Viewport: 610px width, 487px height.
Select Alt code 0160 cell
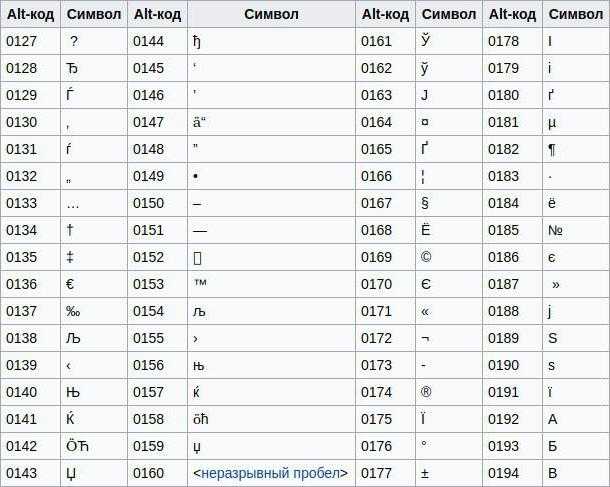point(158,473)
